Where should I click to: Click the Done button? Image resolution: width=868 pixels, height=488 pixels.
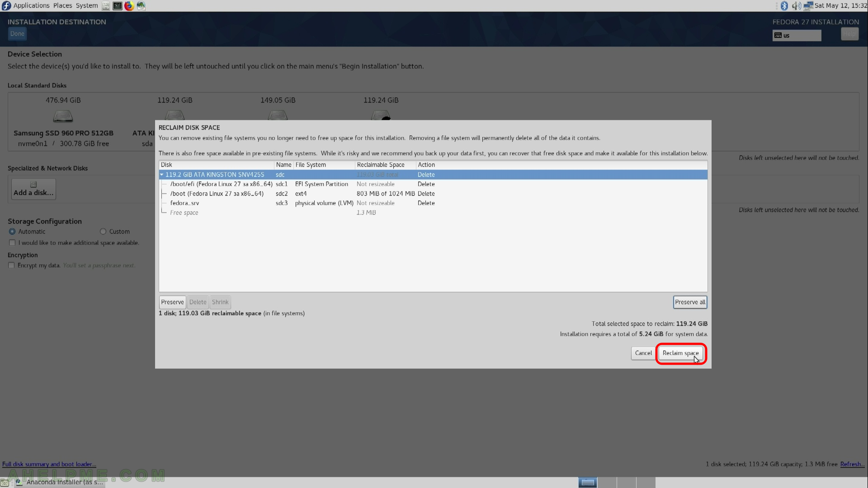point(17,33)
